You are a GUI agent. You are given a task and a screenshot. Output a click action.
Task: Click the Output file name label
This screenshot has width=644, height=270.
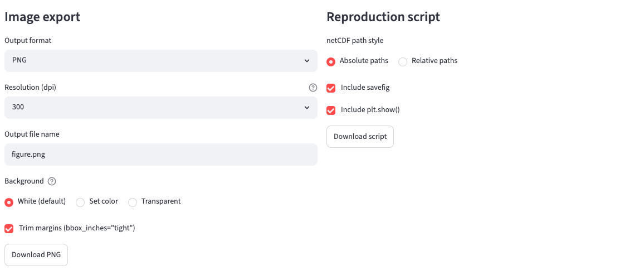coord(32,134)
